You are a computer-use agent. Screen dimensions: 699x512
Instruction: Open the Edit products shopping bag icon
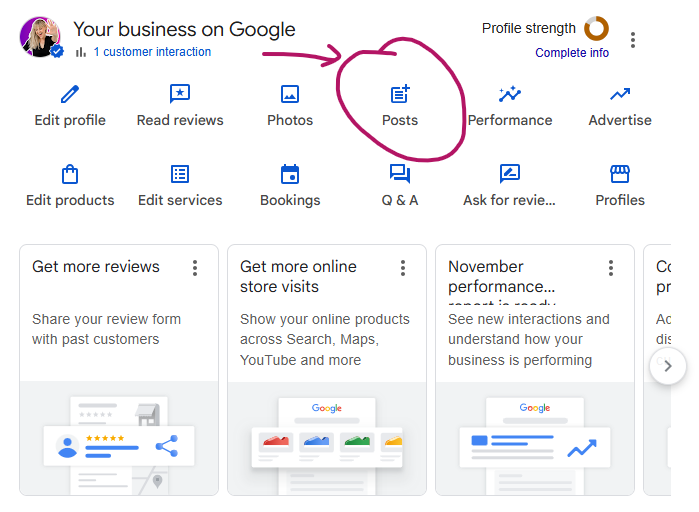click(70, 174)
